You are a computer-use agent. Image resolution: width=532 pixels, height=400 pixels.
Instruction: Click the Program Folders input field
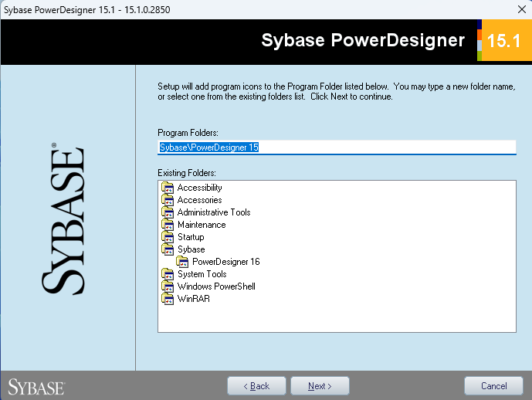click(x=337, y=147)
